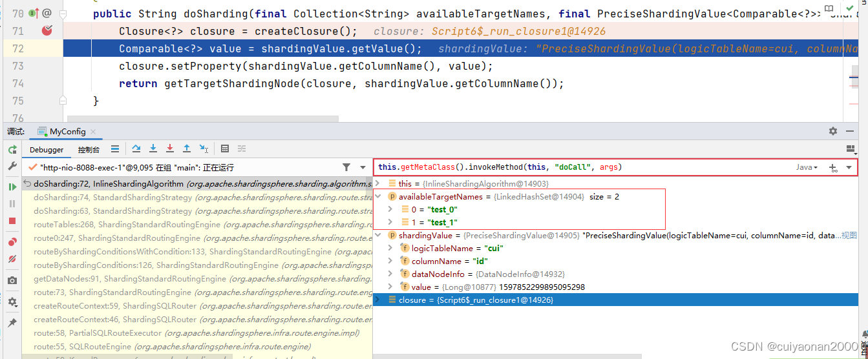
Task: Click the Trace Current Stream Chain icon
Action: 242,149
